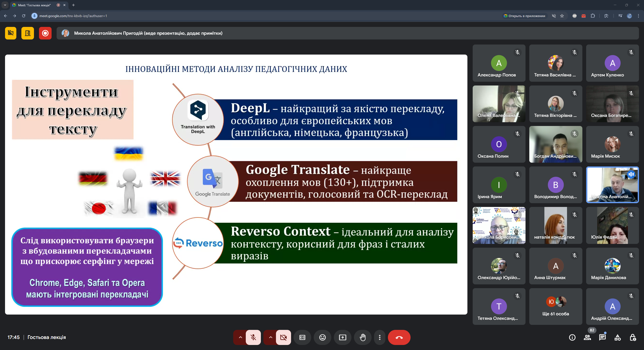Select the Марія Данилова participant tile

tap(612, 266)
